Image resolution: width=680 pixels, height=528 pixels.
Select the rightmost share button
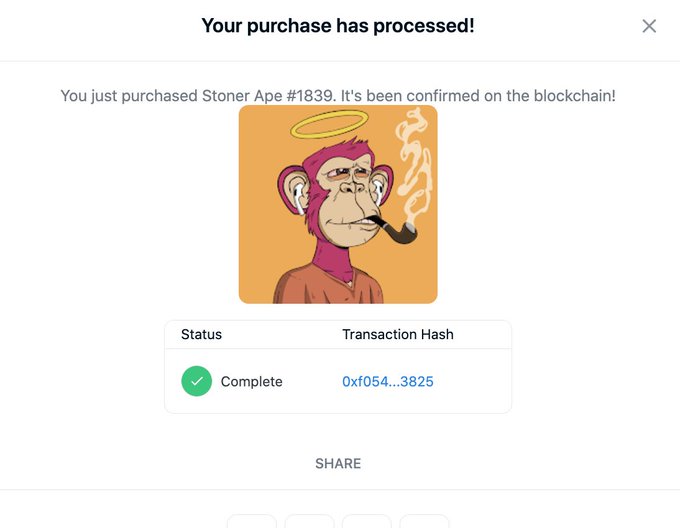click(424, 521)
